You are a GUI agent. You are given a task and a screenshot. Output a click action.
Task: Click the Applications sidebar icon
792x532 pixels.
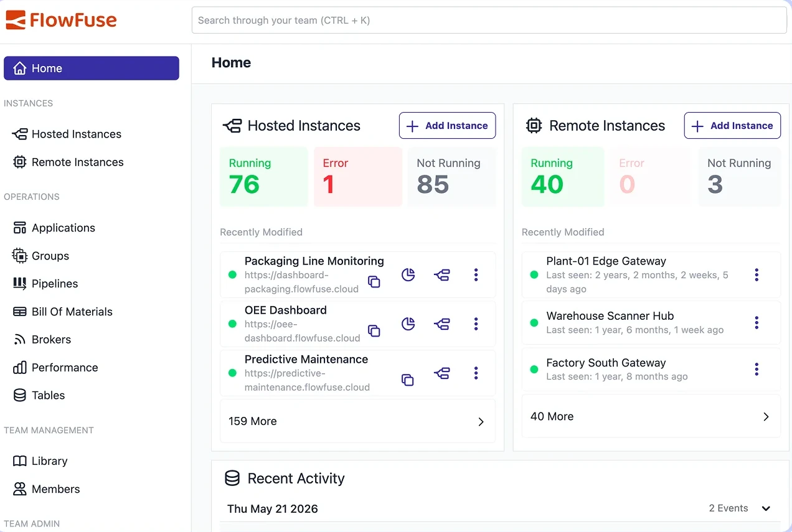click(x=20, y=228)
